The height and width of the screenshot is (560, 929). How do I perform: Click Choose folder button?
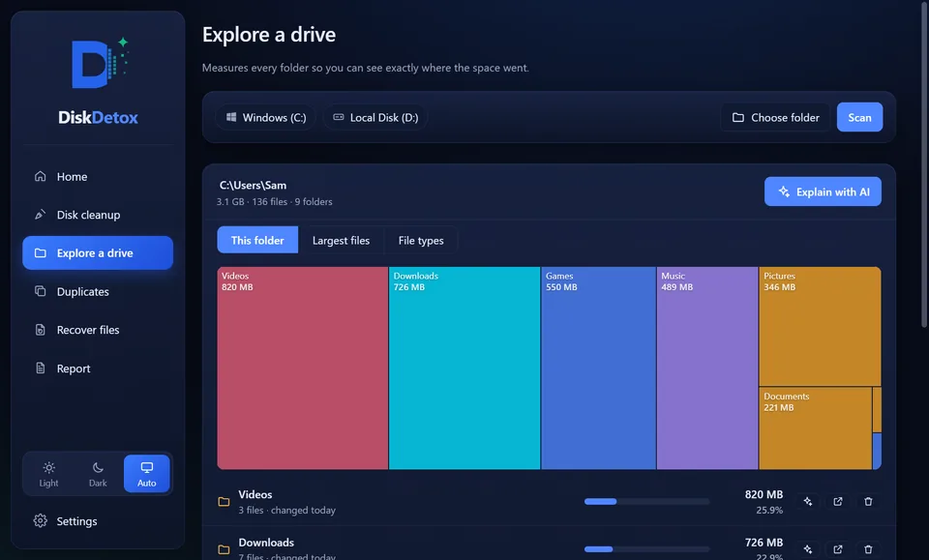776,117
